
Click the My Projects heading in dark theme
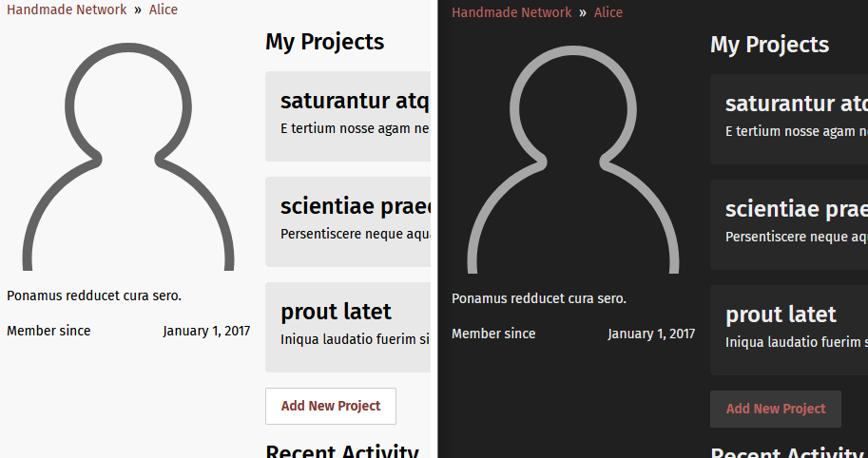769,45
